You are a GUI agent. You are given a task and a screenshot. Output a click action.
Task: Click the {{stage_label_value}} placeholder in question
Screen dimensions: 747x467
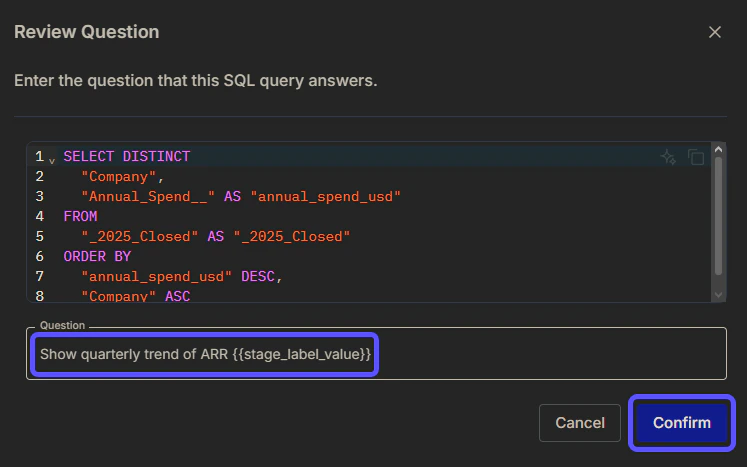click(x=302, y=354)
